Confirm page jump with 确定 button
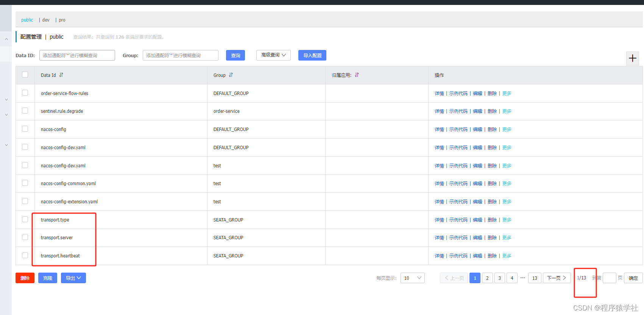The height and width of the screenshot is (315, 644). pyautogui.click(x=633, y=278)
